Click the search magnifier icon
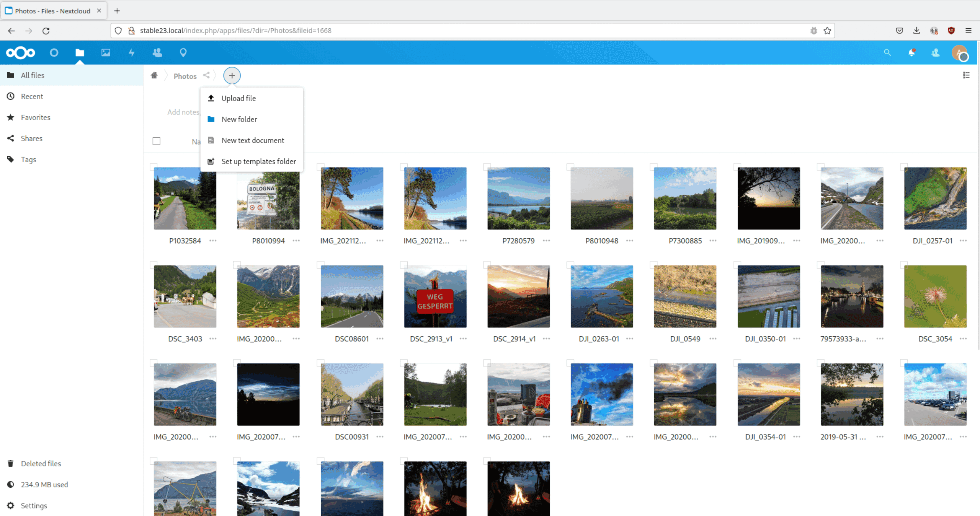The image size is (980, 516). click(x=887, y=53)
